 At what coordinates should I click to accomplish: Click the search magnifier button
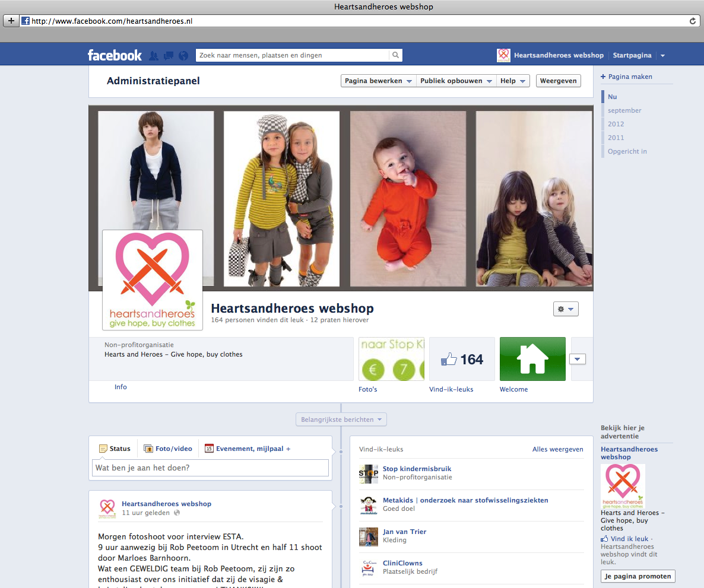(x=395, y=55)
